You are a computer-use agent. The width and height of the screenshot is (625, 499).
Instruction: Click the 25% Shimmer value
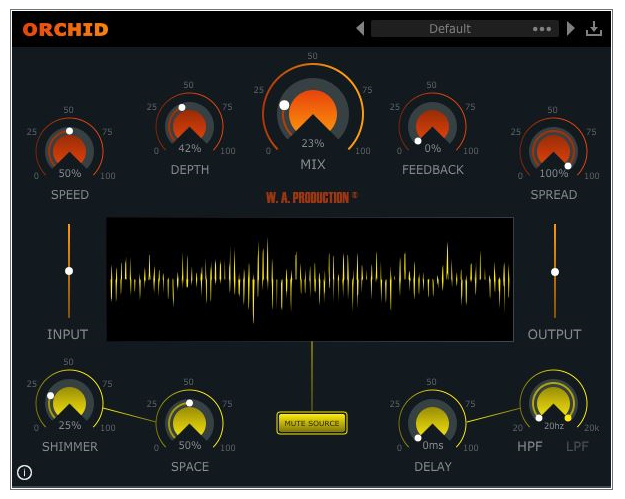[70, 425]
